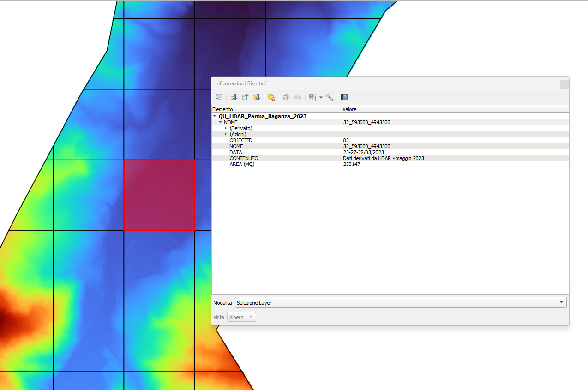Open the Vista Albero dropdown
The width and height of the screenshot is (588, 390).
pyautogui.click(x=241, y=317)
